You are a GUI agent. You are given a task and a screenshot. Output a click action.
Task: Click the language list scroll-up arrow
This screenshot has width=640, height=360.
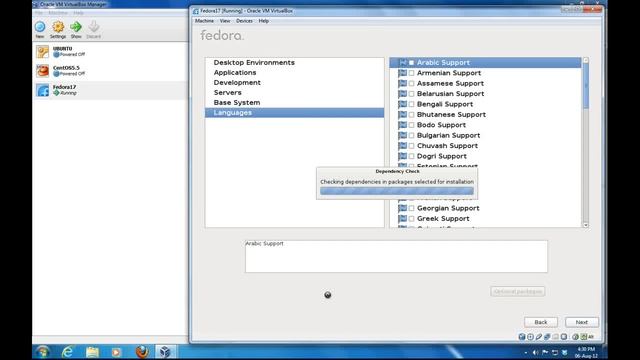[x=586, y=60]
